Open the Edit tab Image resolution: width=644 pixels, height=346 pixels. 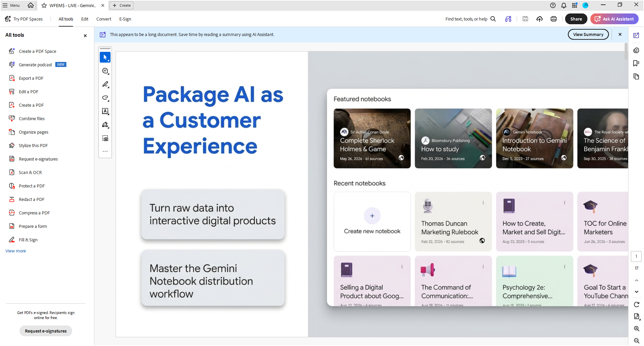[x=85, y=19]
